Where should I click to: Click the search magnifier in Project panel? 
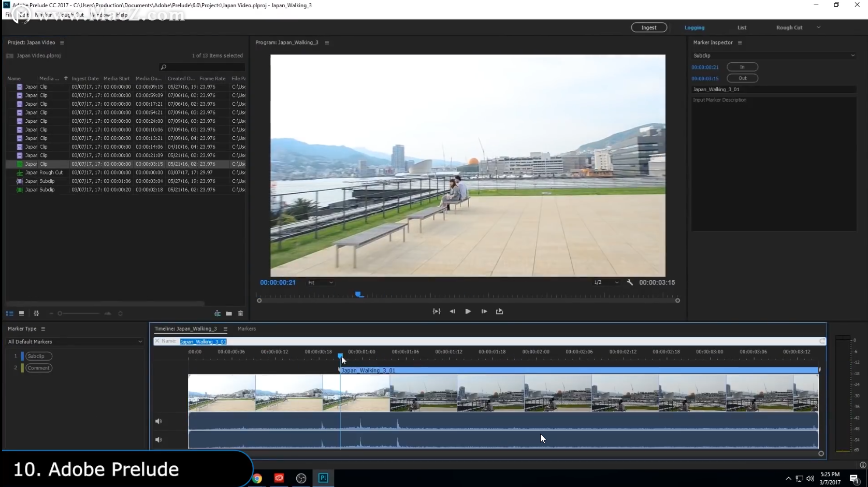(x=163, y=67)
